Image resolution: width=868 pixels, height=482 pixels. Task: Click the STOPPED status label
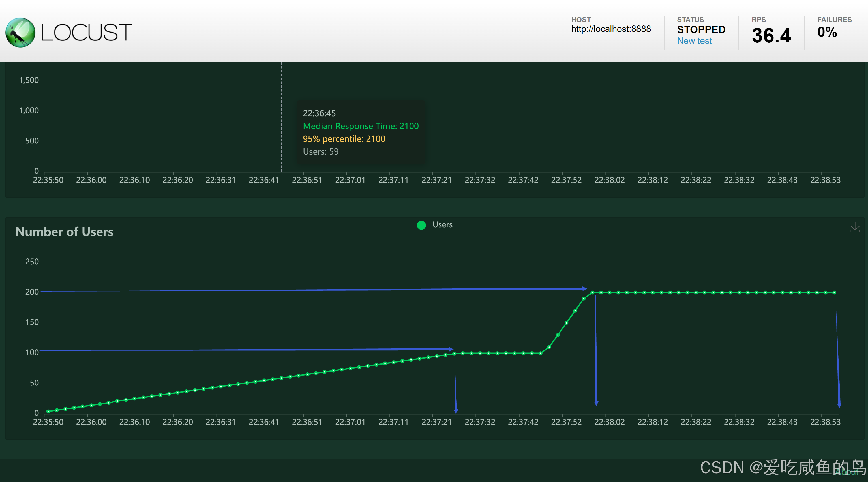[x=701, y=30]
